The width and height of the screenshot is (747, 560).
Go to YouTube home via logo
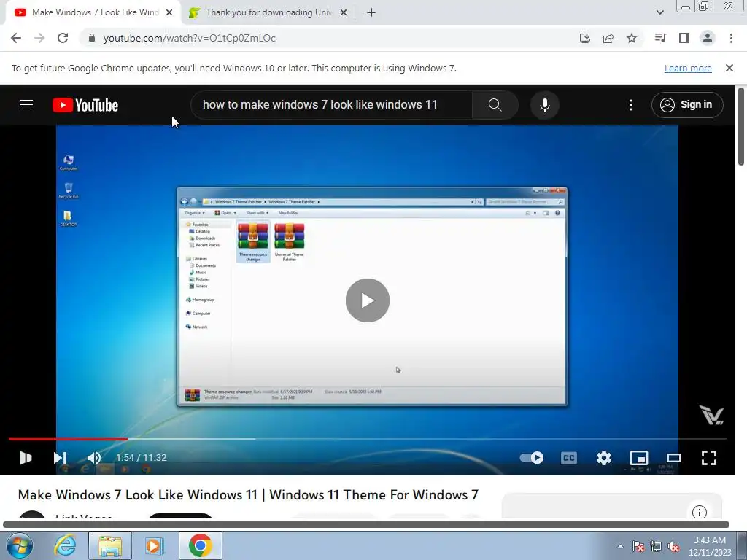point(85,105)
